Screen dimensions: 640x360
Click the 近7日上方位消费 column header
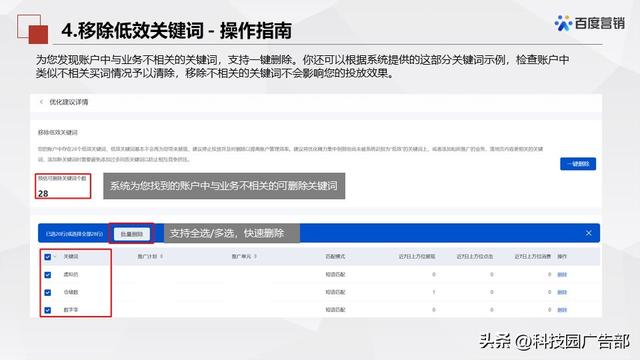point(533,257)
